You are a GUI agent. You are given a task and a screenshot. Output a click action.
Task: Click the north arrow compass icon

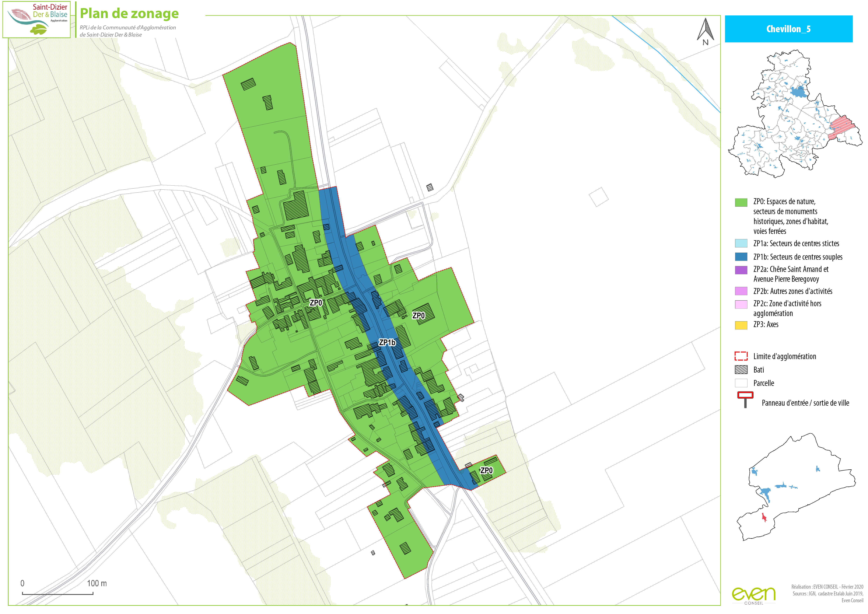[x=705, y=32]
